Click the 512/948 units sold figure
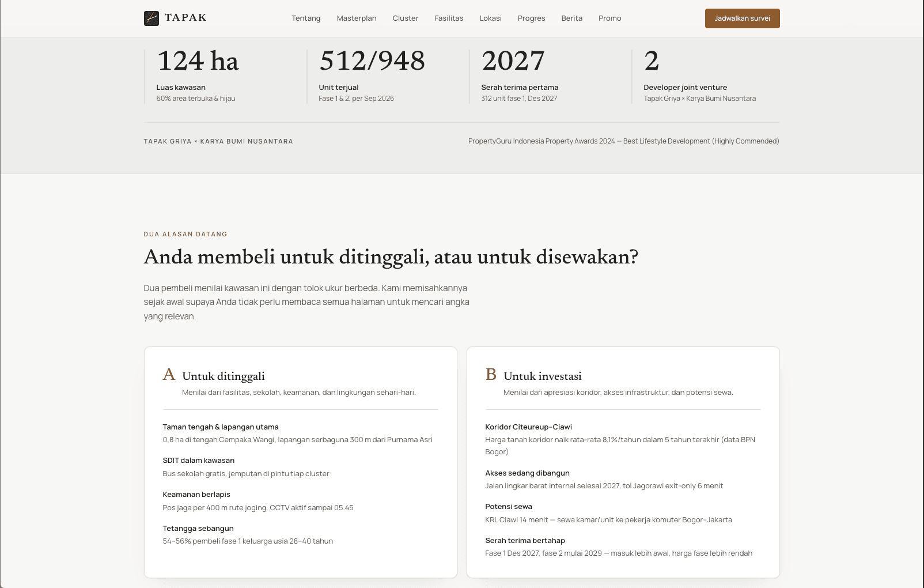This screenshot has height=588, width=924. pos(372,61)
